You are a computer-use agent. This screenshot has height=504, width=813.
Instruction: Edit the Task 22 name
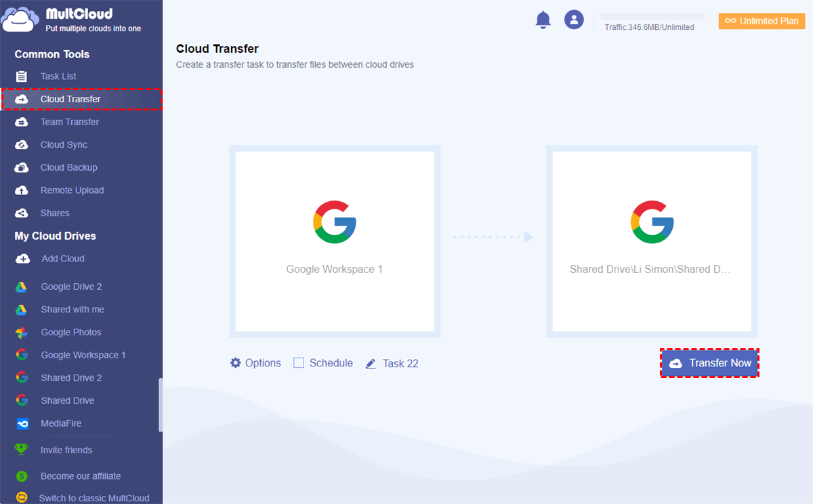[400, 364]
